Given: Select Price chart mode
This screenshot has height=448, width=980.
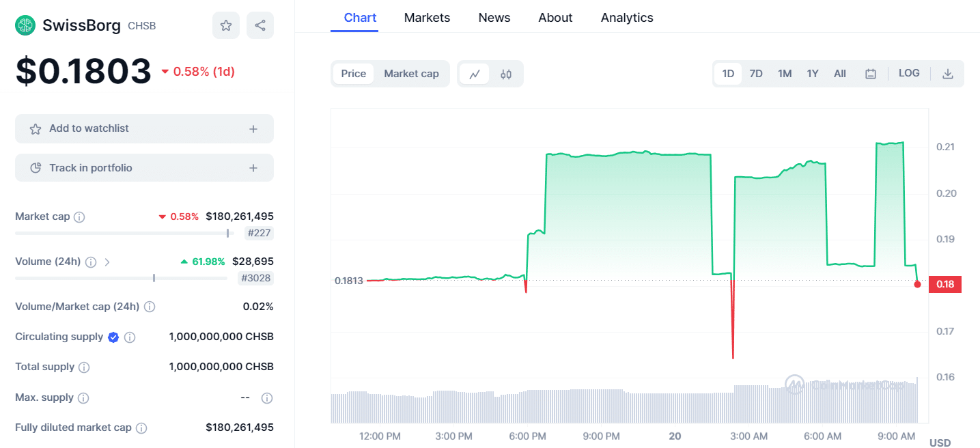Looking at the screenshot, I should pos(354,74).
